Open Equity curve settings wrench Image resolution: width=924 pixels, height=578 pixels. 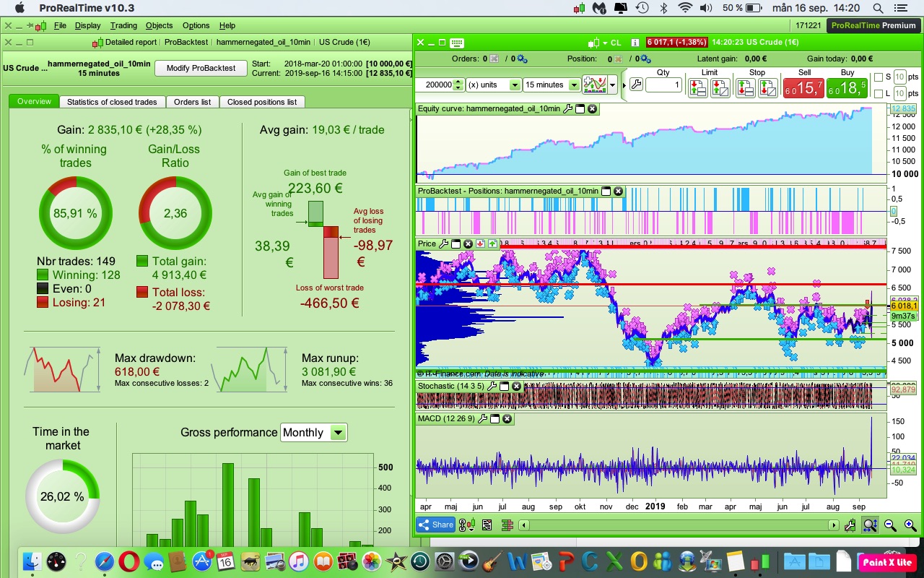567,109
